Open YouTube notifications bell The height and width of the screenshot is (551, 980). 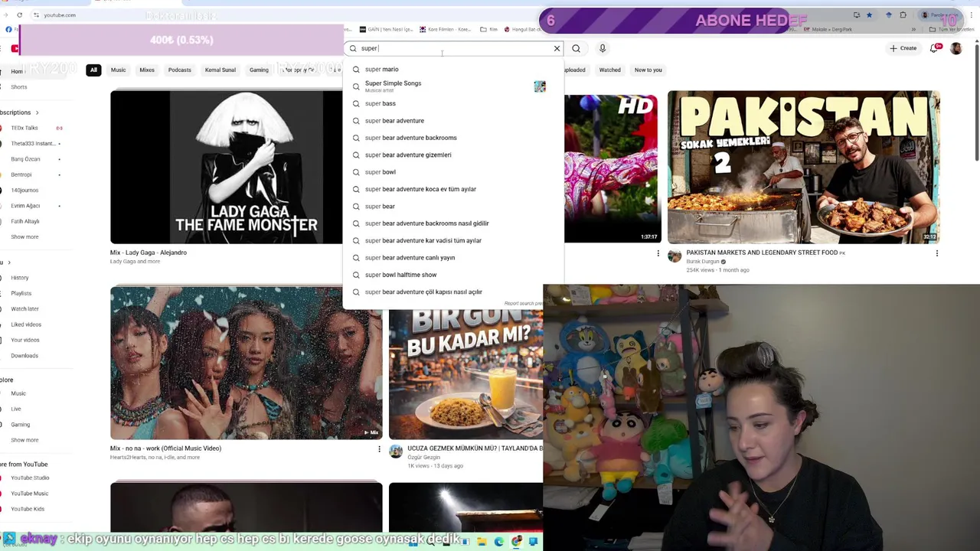934,48
